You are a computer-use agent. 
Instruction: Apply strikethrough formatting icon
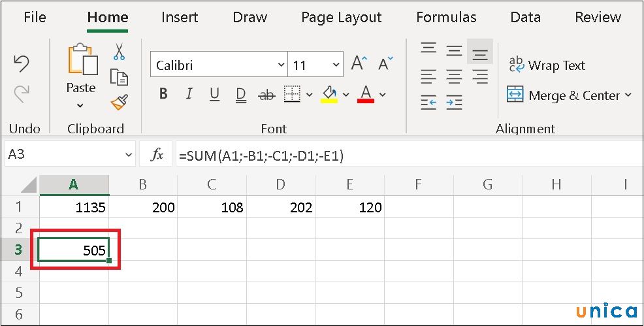pyautogui.click(x=266, y=95)
